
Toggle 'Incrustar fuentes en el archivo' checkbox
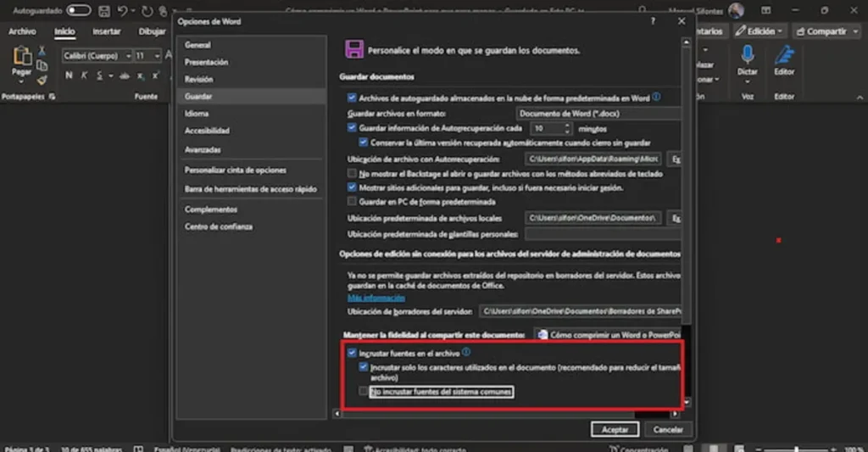[x=352, y=353]
